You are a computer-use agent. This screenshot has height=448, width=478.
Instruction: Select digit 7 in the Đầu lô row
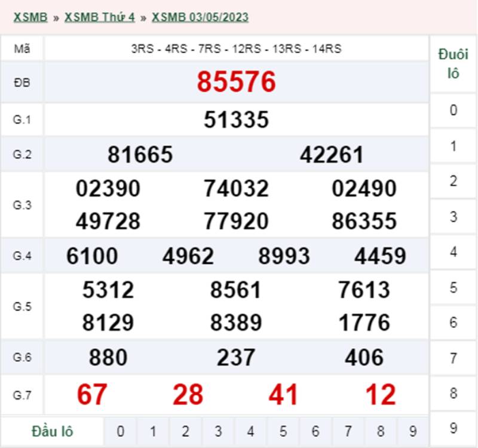pos(348,431)
